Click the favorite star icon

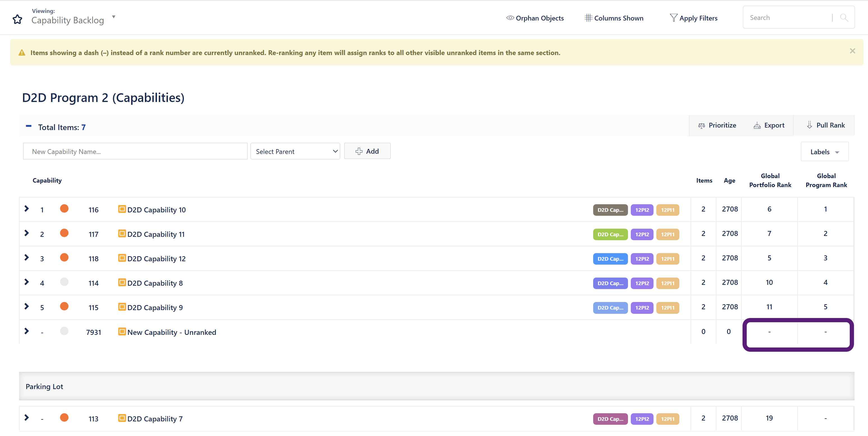point(17,20)
